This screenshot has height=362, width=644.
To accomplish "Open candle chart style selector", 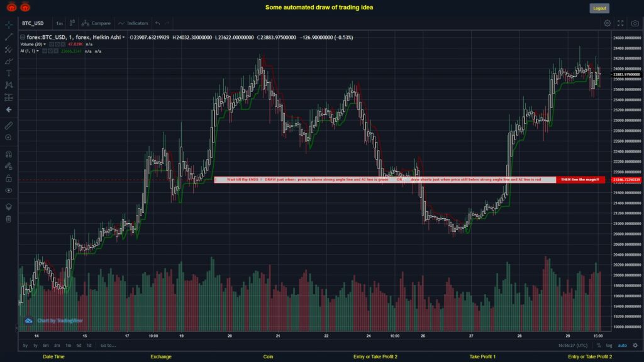I will click(x=72, y=23).
